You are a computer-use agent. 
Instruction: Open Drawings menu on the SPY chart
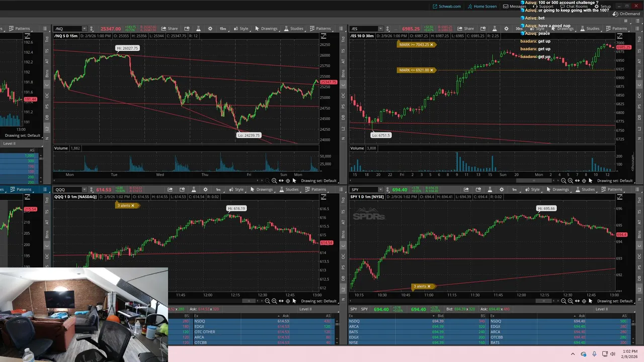pyautogui.click(x=557, y=190)
